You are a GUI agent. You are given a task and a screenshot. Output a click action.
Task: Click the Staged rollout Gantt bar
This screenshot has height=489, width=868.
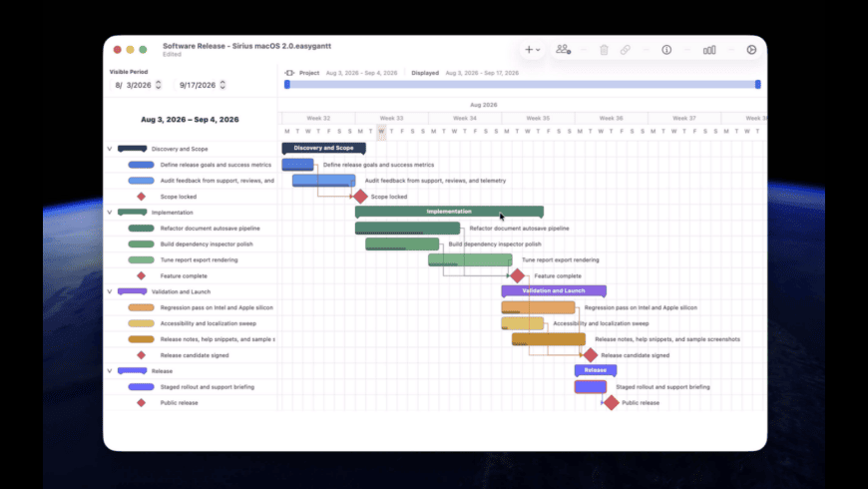(590, 386)
